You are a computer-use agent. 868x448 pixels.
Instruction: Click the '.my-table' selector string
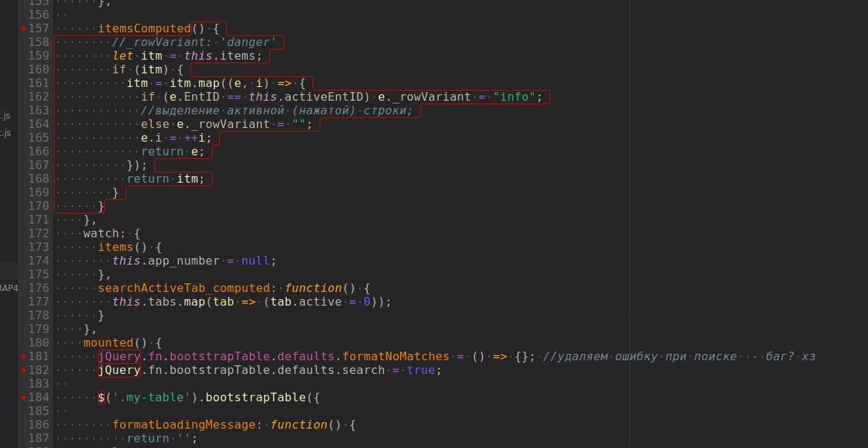coord(152,398)
